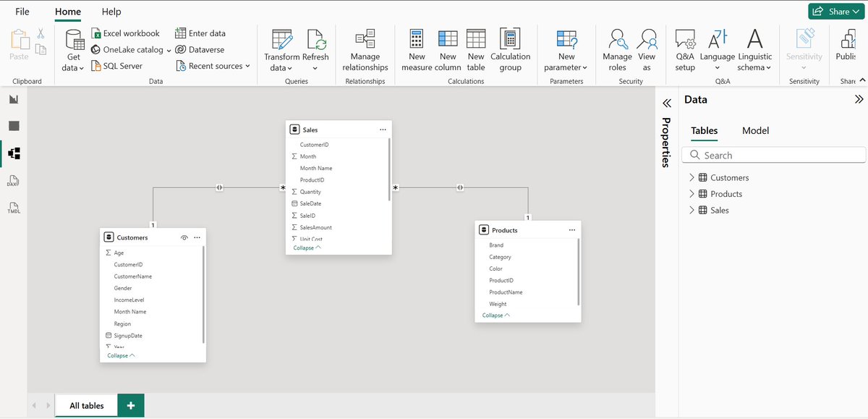Create a New table
Viewport: 868px width, 419px height.
click(x=476, y=49)
